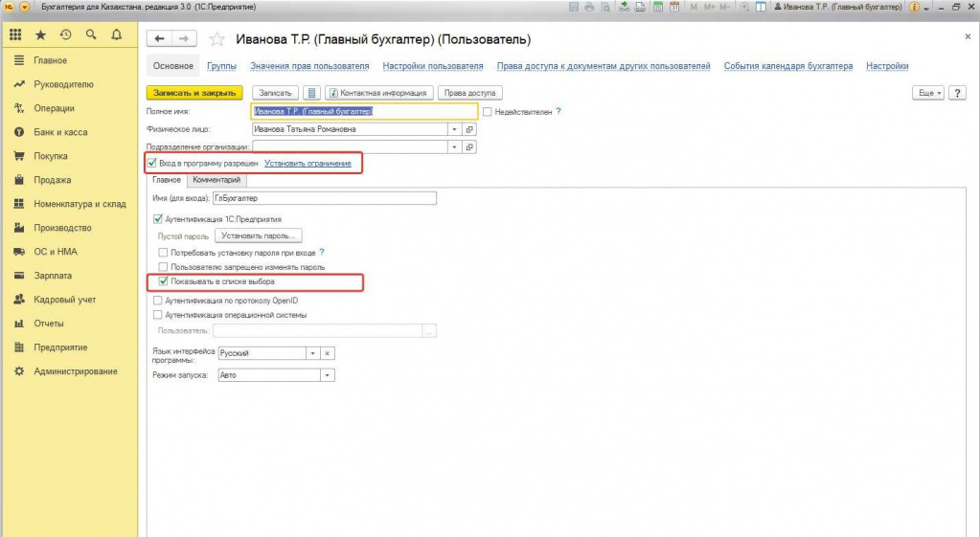
Task: Open favorites via the star icon in sidebar
Action: click(40, 35)
